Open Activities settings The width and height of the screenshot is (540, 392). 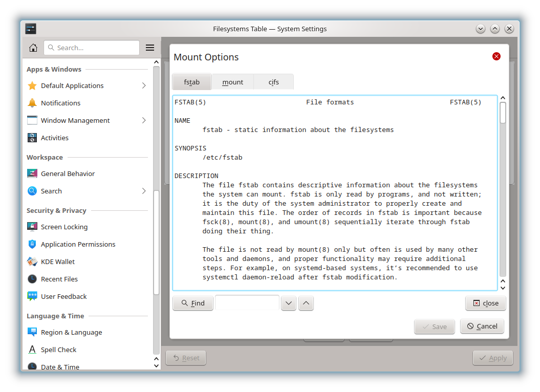click(87, 138)
